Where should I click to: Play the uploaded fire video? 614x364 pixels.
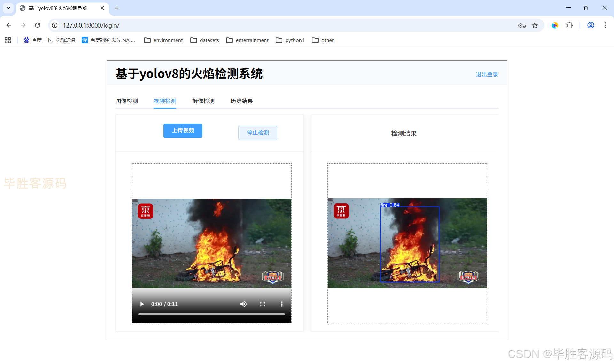(x=142, y=304)
